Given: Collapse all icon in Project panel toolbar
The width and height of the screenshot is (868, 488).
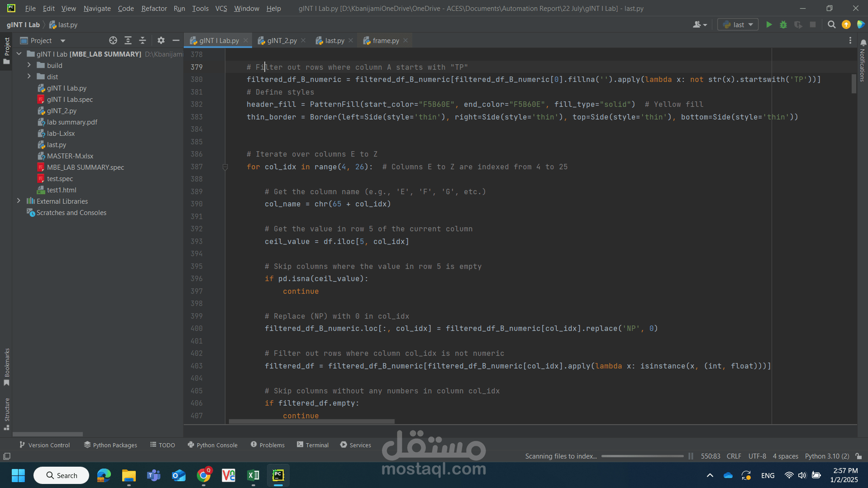Looking at the screenshot, I should point(143,40).
